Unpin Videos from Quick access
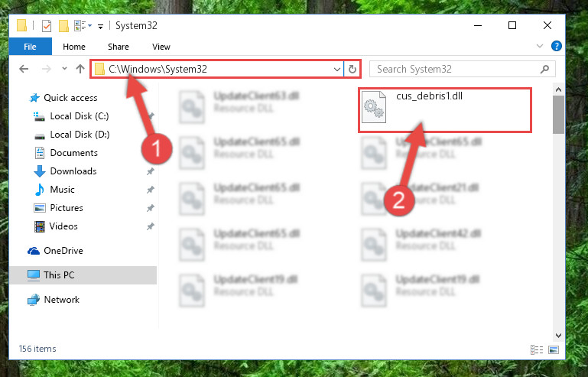Screen dimensions: 588x377 click(x=151, y=226)
